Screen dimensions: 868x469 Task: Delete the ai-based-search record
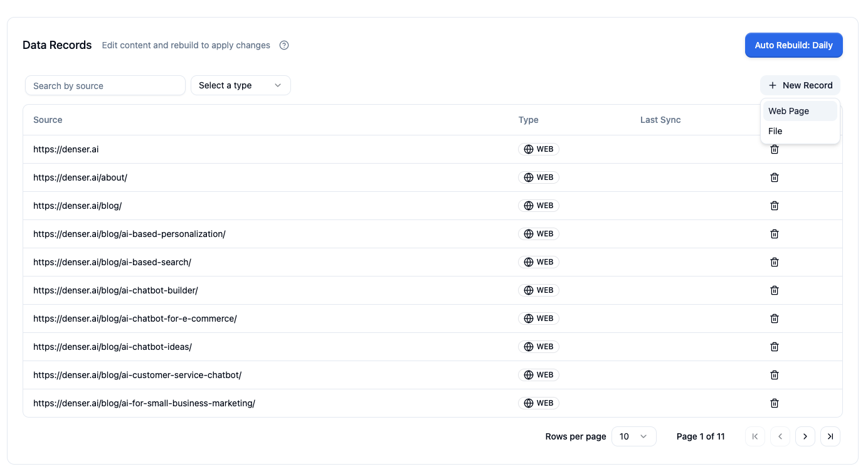coord(775,262)
